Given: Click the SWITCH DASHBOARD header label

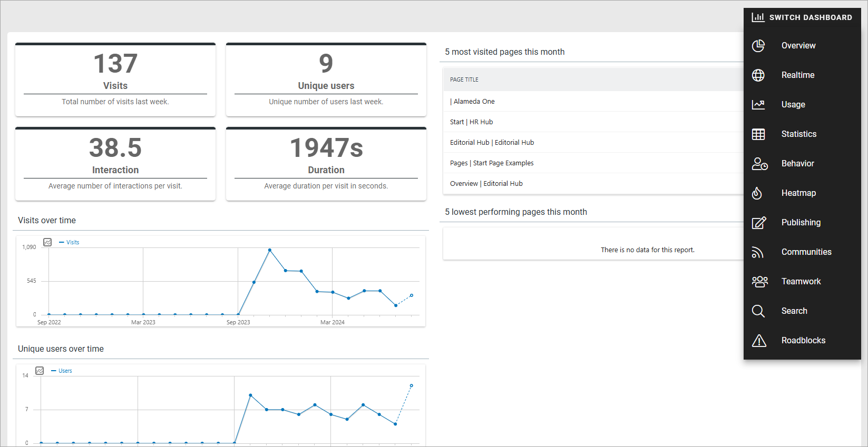Looking at the screenshot, I should click(811, 17).
